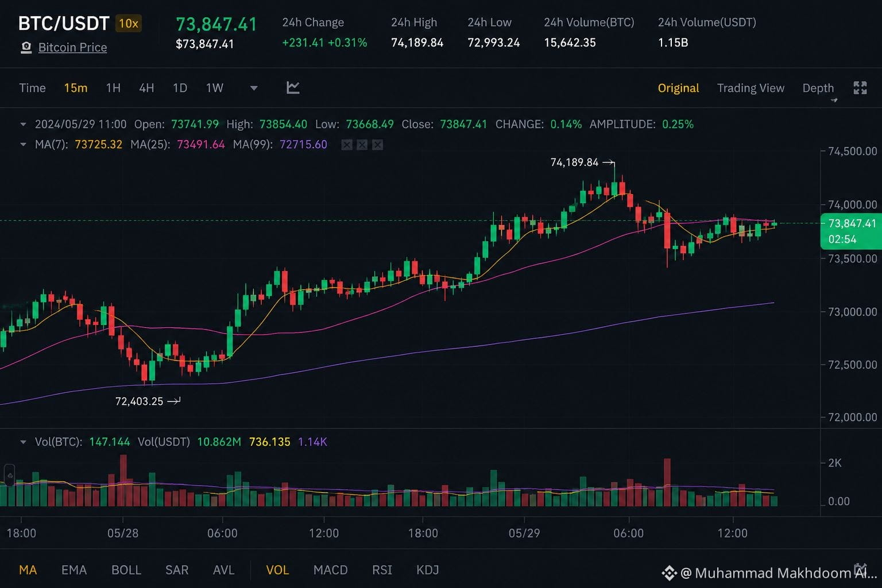Switch to the 1D interval
Viewport: 882px width, 588px height.
click(x=180, y=88)
